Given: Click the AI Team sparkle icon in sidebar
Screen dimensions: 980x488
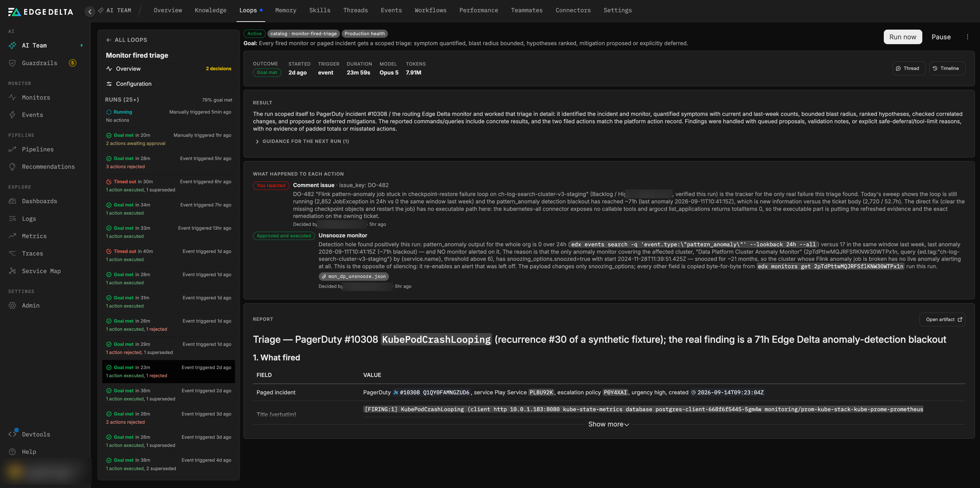Looking at the screenshot, I should [12, 45].
